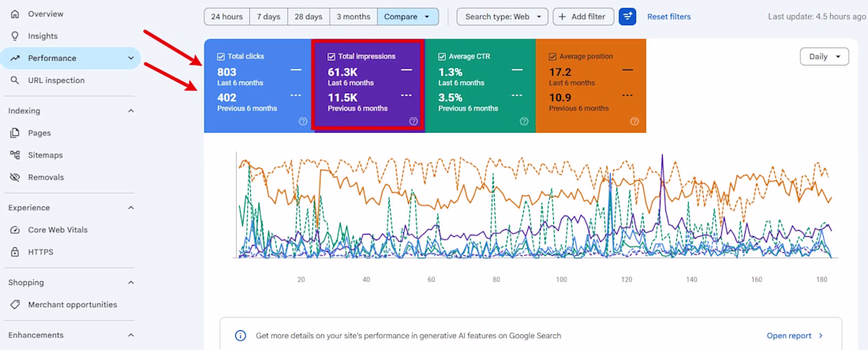Screen dimensions: 868x350
Task: Click the Removals eye-slash icon
Action: coord(15,178)
